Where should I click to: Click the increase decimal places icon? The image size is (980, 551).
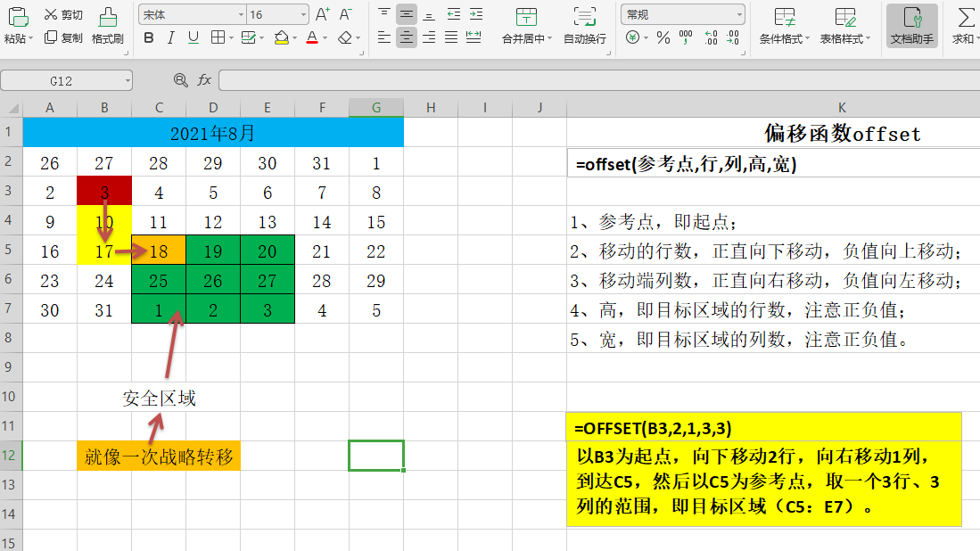point(711,38)
